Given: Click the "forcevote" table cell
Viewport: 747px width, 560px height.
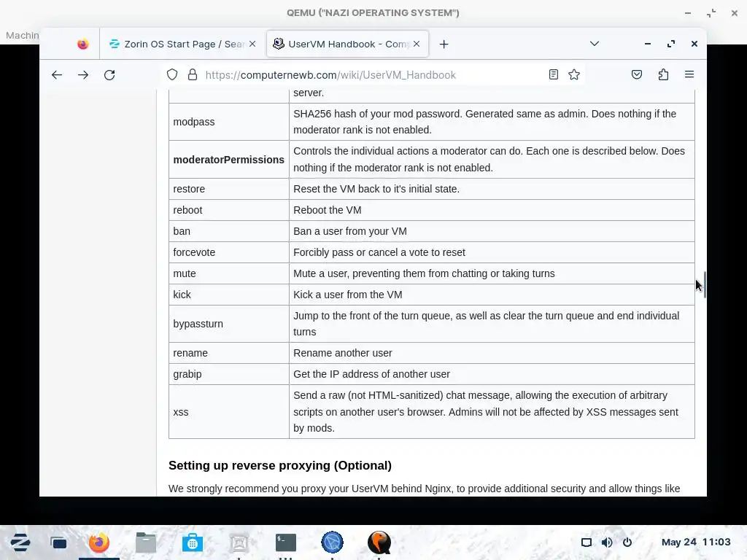Looking at the screenshot, I should [x=228, y=252].
